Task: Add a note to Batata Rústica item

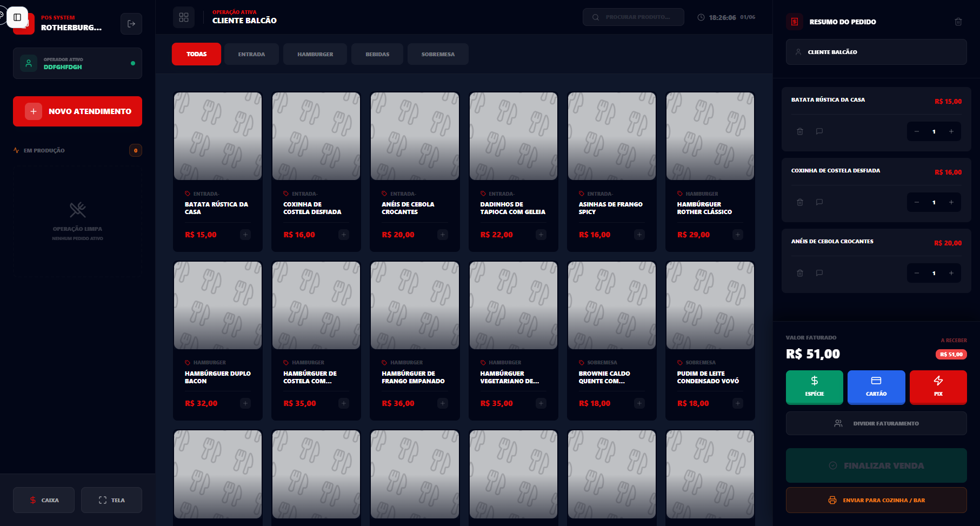Action: point(819,131)
